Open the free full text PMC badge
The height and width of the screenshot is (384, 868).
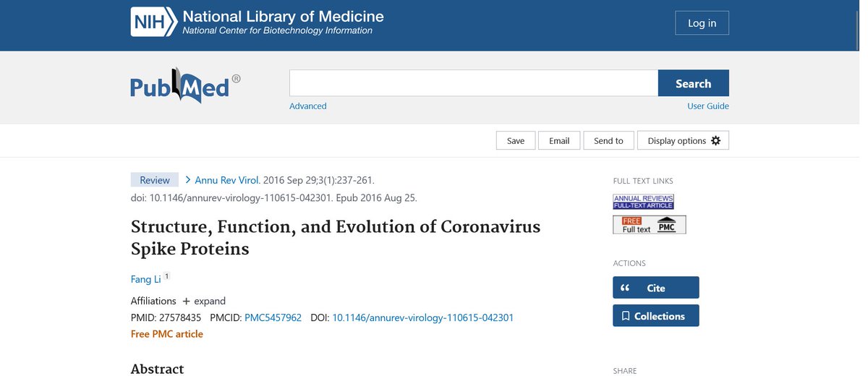[x=649, y=225]
